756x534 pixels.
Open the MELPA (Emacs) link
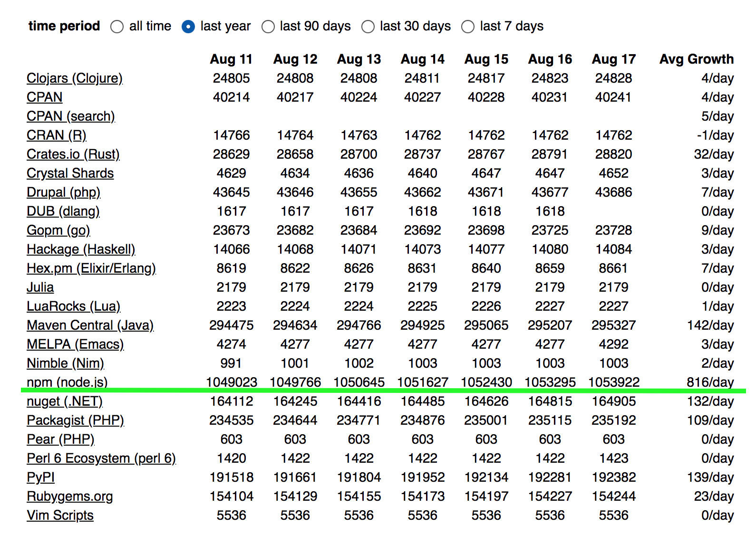pyautogui.click(x=75, y=344)
